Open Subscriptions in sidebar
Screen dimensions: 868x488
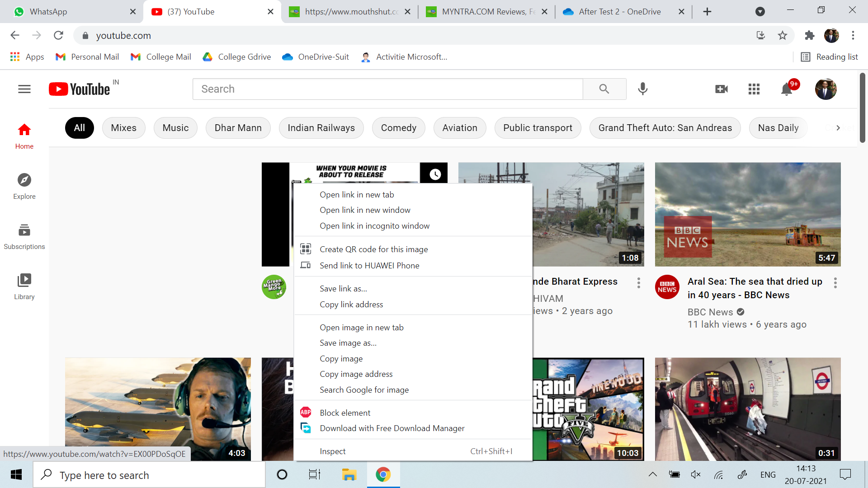pos(24,236)
